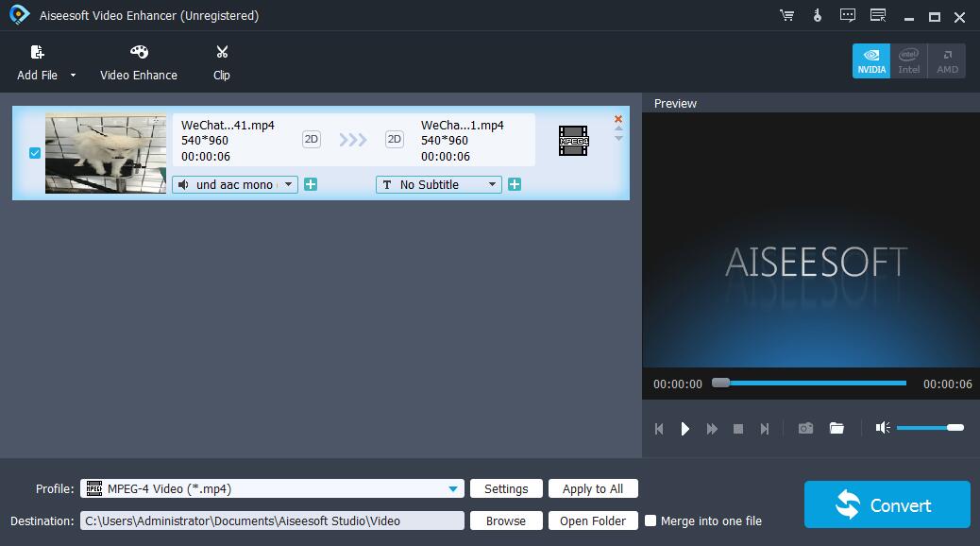Click the preview seek slider handle
The height and width of the screenshot is (546, 980).
pos(720,383)
